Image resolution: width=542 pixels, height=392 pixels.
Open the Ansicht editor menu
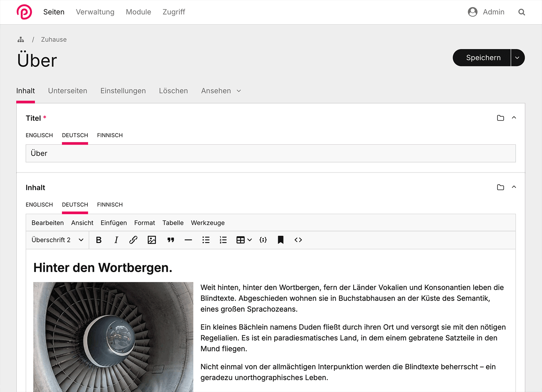pos(82,223)
